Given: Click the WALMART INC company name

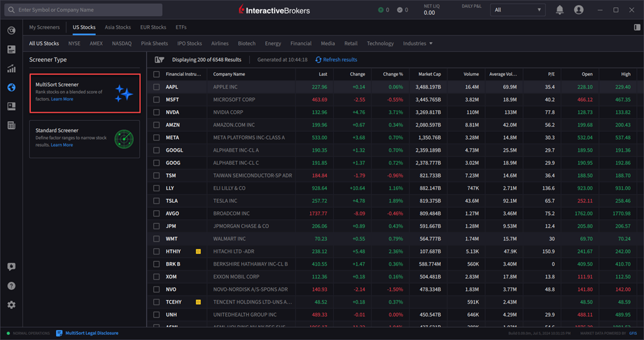Looking at the screenshot, I should point(229,238).
